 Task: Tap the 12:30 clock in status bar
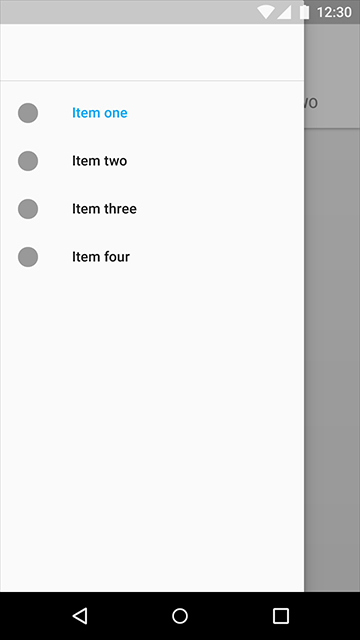[x=334, y=12]
